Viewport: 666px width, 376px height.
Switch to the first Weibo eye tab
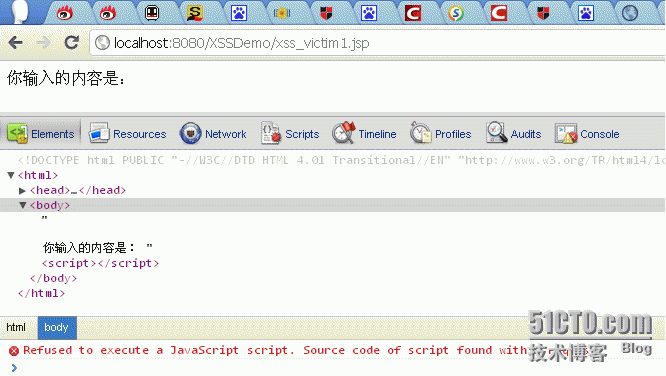tap(65, 13)
